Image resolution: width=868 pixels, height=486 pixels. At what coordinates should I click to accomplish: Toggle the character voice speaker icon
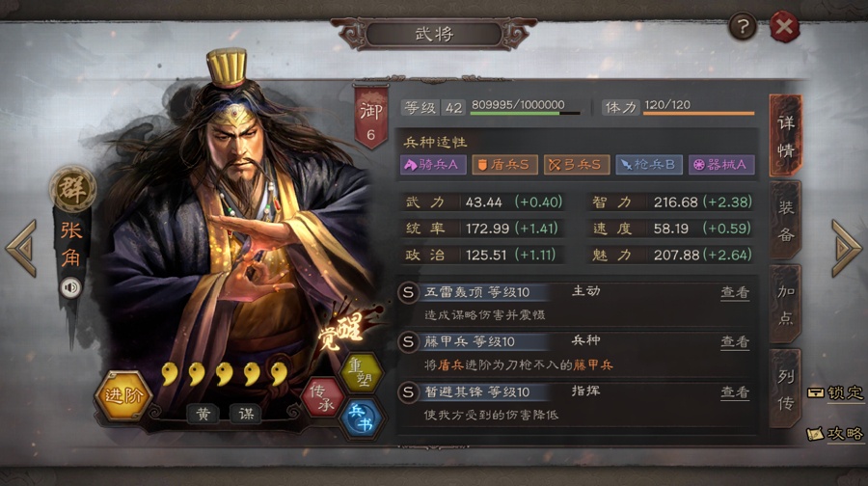[x=70, y=287]
